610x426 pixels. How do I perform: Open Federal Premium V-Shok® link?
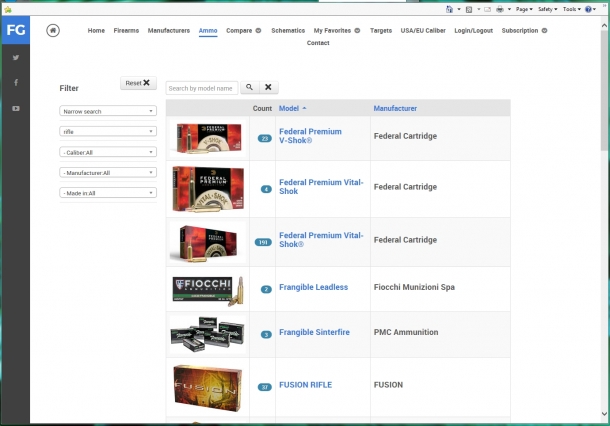pos(310,136)
